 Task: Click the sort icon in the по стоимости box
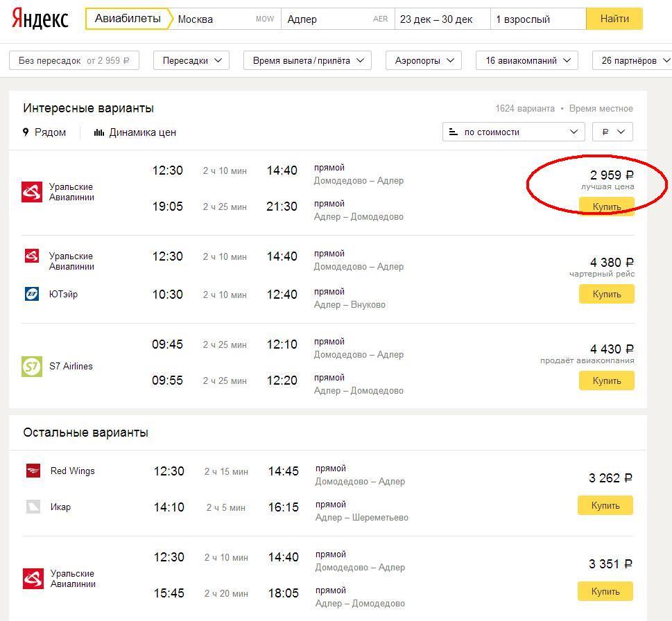point(453,132)
